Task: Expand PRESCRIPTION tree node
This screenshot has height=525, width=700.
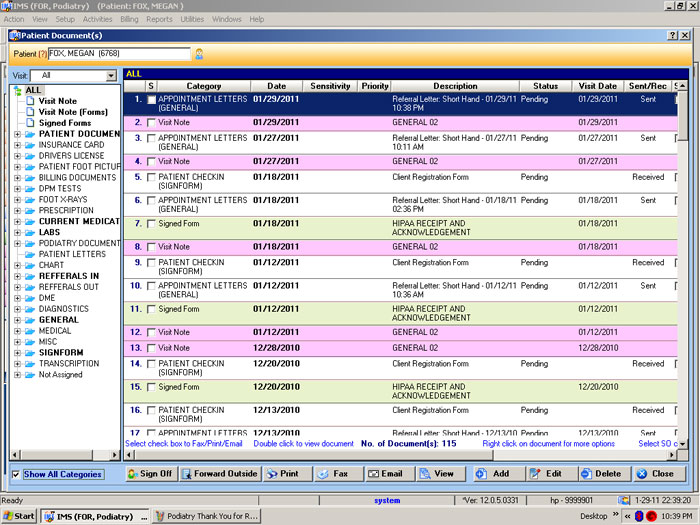Action: coord(17,211)
